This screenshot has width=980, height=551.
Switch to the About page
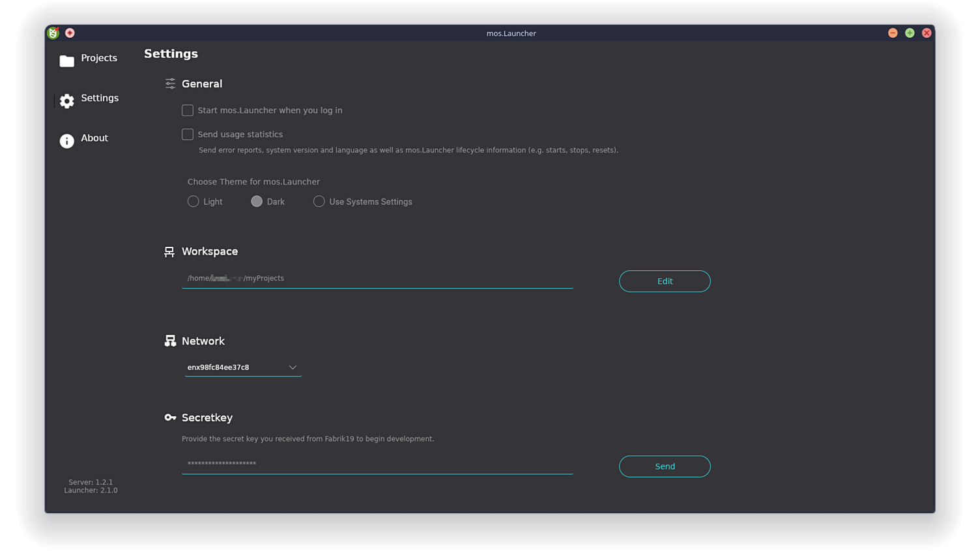(x=94, y=138)
